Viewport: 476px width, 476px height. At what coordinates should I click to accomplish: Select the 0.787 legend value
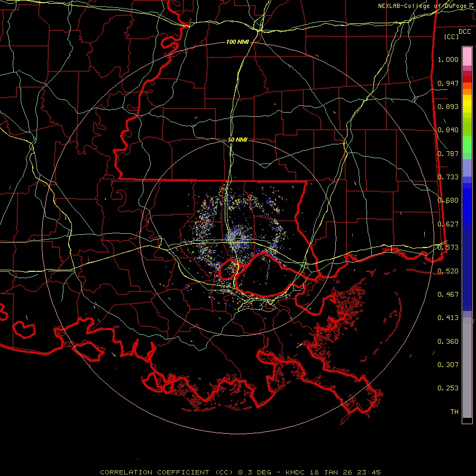[448, 153]
